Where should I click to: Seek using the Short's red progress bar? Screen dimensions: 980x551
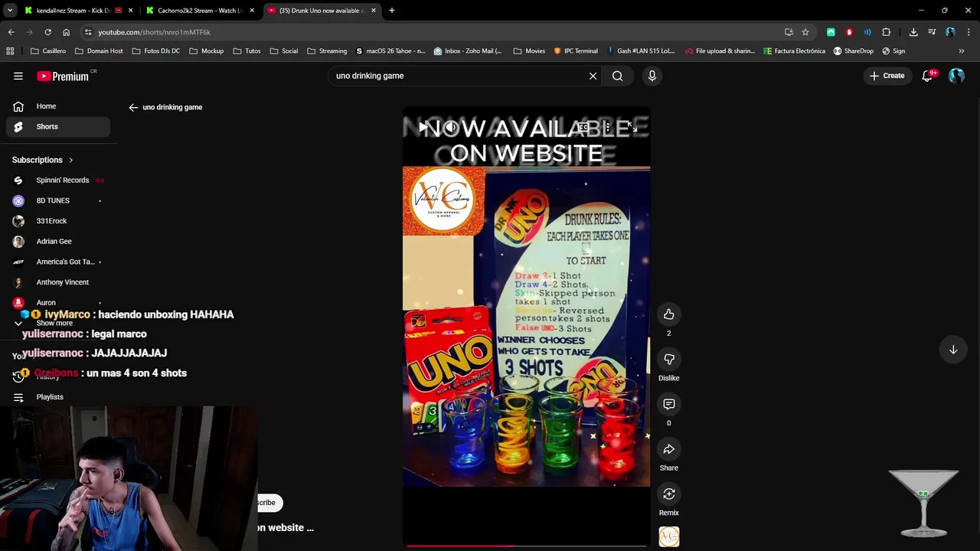[526, 546]
